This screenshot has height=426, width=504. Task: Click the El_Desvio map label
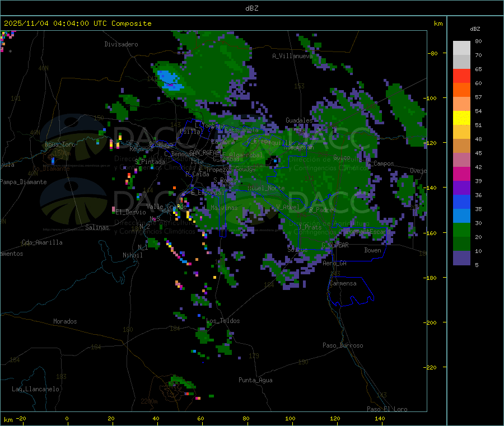(x=131, y=212)
